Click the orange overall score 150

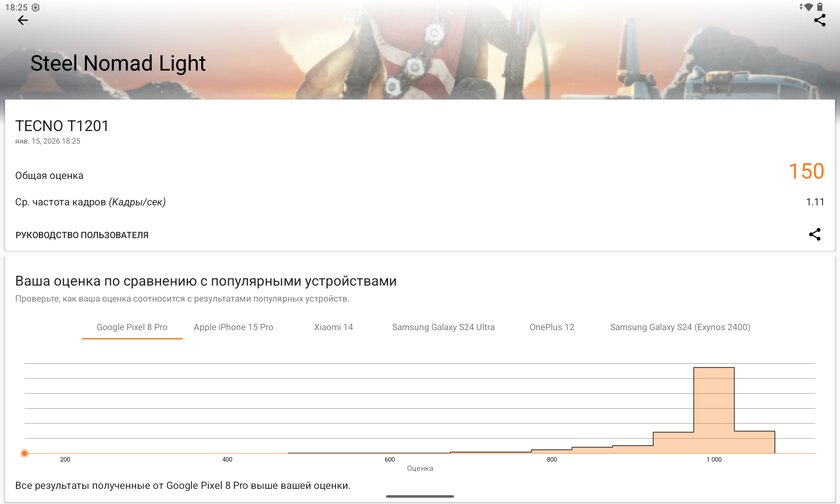click(806, 171)
